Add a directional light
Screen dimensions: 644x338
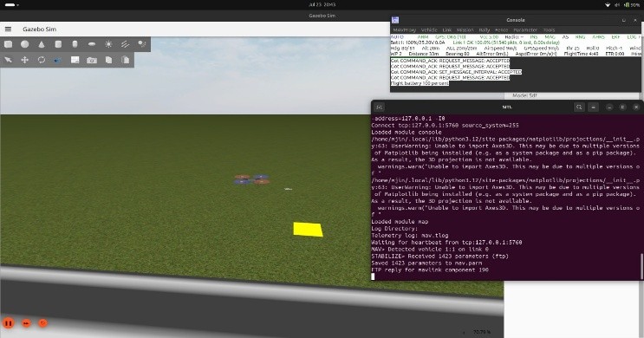125,44
